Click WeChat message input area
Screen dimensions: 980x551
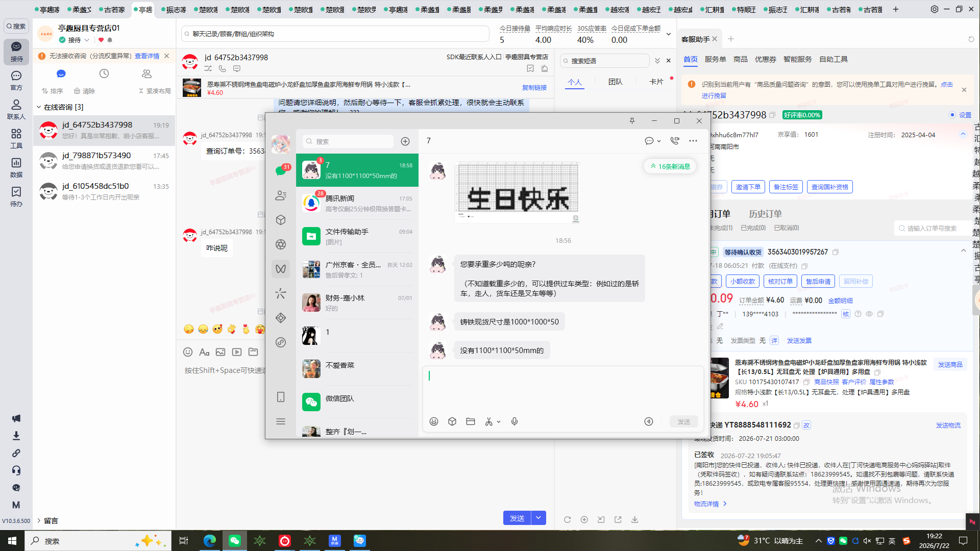click(563, 389)
